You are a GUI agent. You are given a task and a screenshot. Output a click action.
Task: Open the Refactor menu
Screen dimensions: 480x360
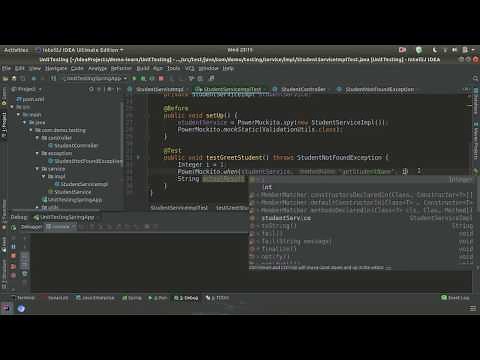pyautogui.click(x=121, y=68)
